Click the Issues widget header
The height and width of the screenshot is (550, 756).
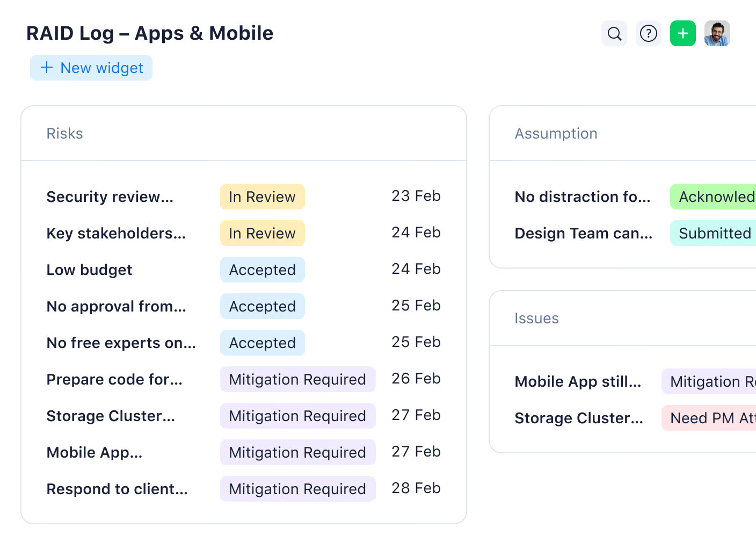[536, 318]
